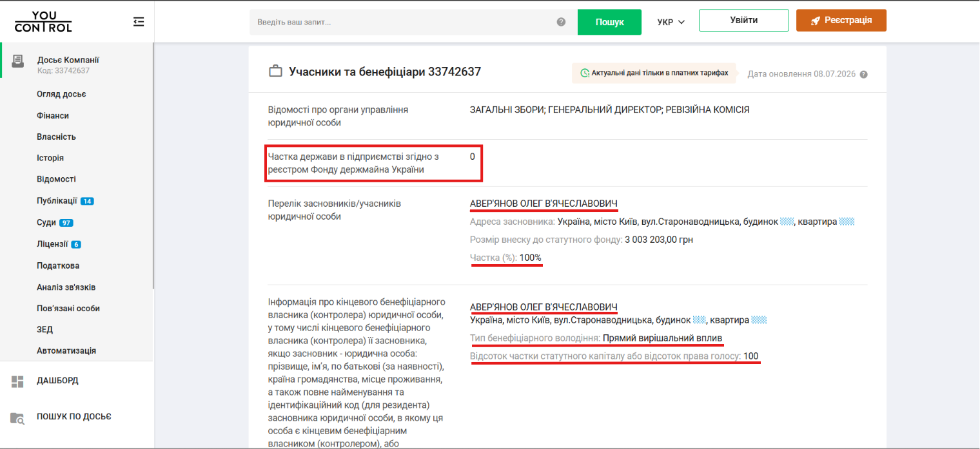Open the Фінанси sidebar section
The height and width of the screenshot is (449, 980).
pyautogui.click(x=53, y=116)
